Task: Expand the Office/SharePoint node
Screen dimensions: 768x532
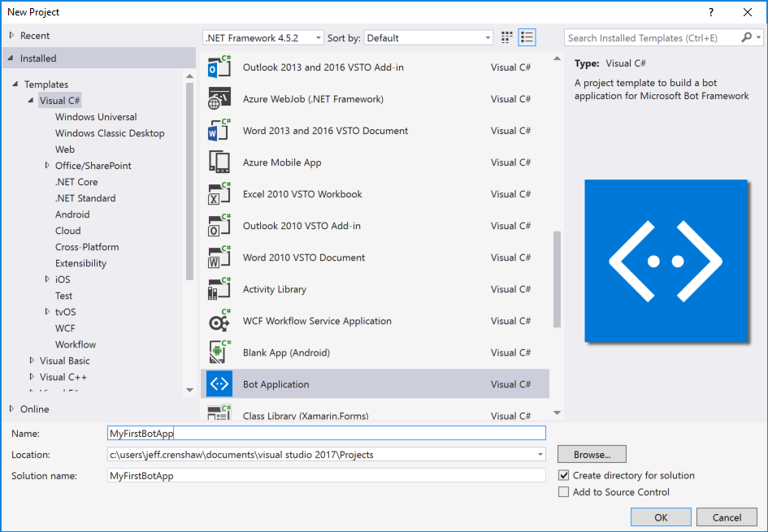Action: tap(47, 166)
